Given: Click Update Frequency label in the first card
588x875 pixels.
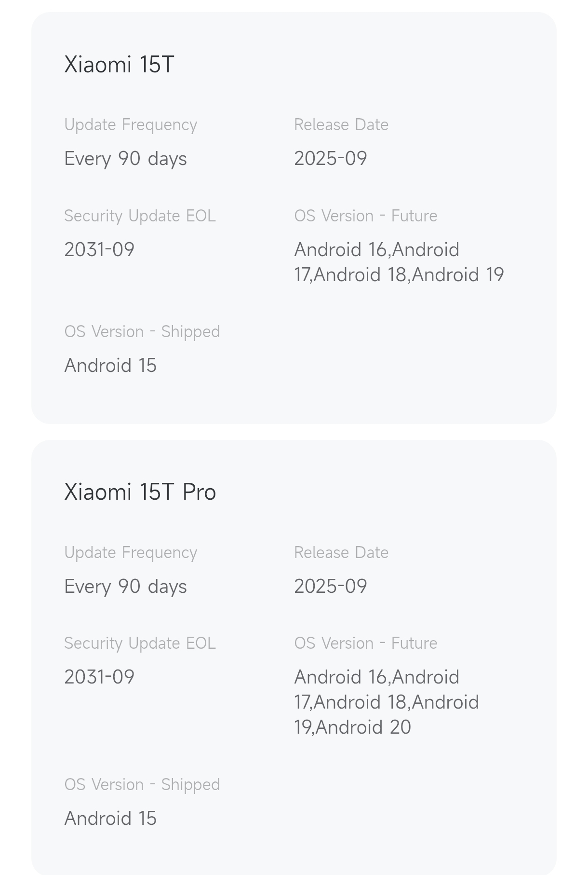Looking at the screenshot, I should tap(131, 124).
